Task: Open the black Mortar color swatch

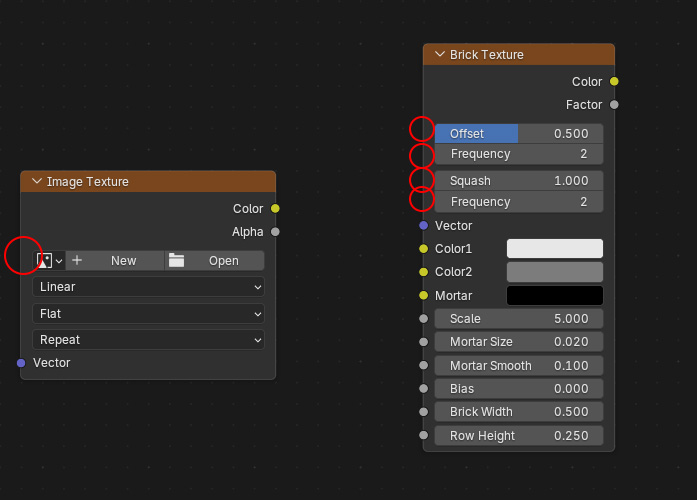Action: (x=555, y=295)
